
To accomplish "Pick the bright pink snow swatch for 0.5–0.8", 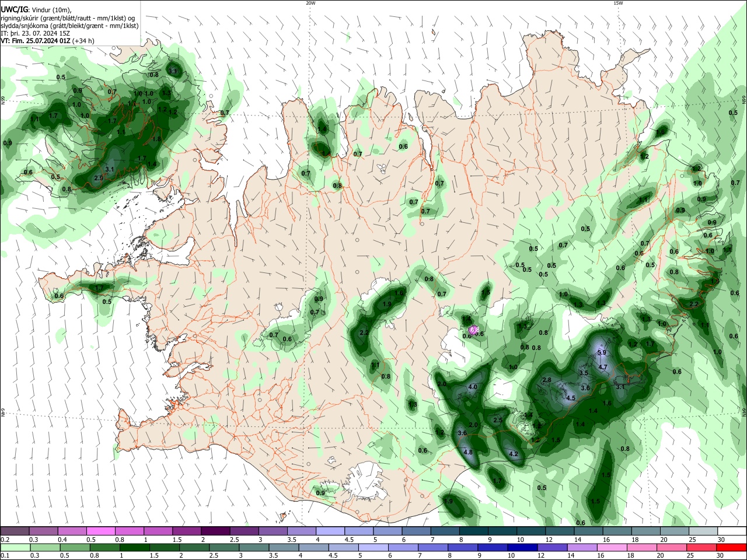I will tap(100, 531).
